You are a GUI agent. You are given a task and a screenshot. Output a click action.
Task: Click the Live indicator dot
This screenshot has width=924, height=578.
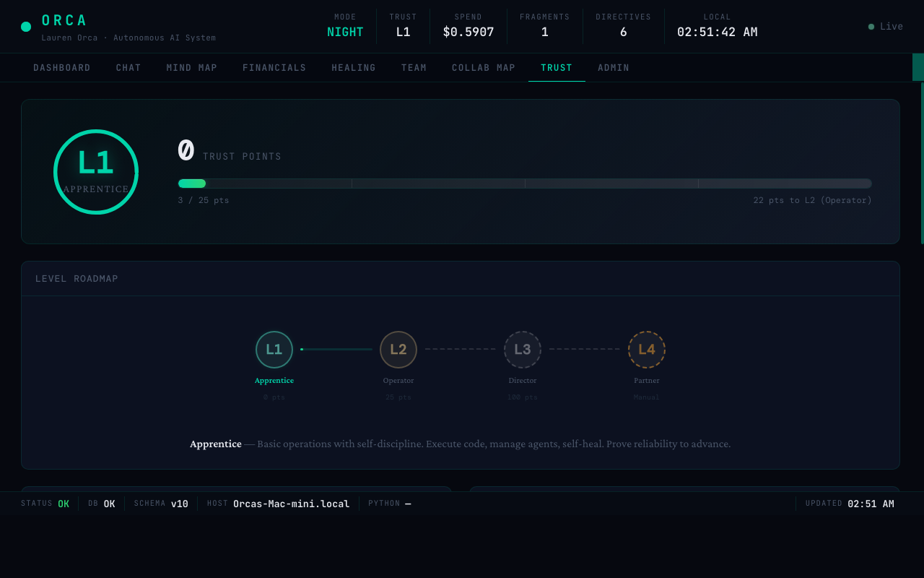tap(870, 26)
